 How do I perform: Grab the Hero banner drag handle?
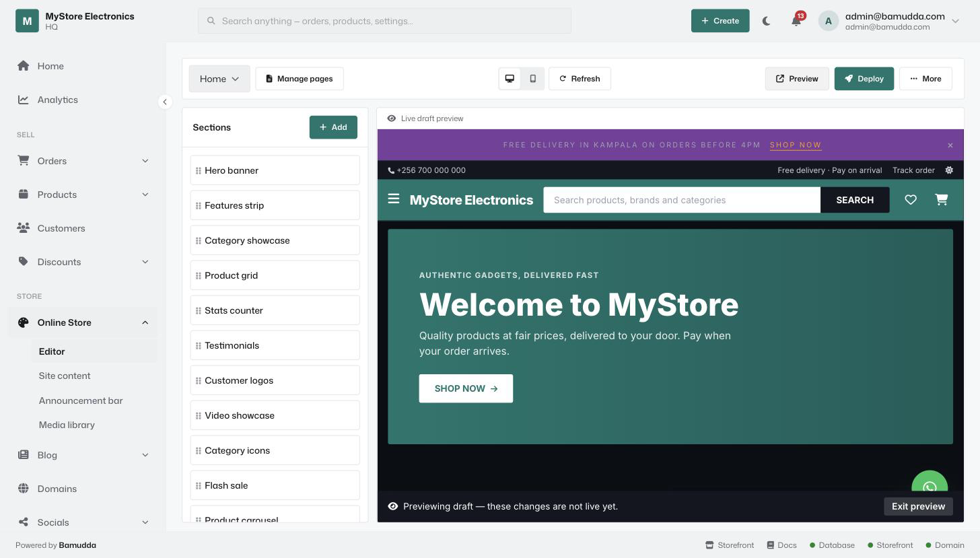[x=199, y=170]
